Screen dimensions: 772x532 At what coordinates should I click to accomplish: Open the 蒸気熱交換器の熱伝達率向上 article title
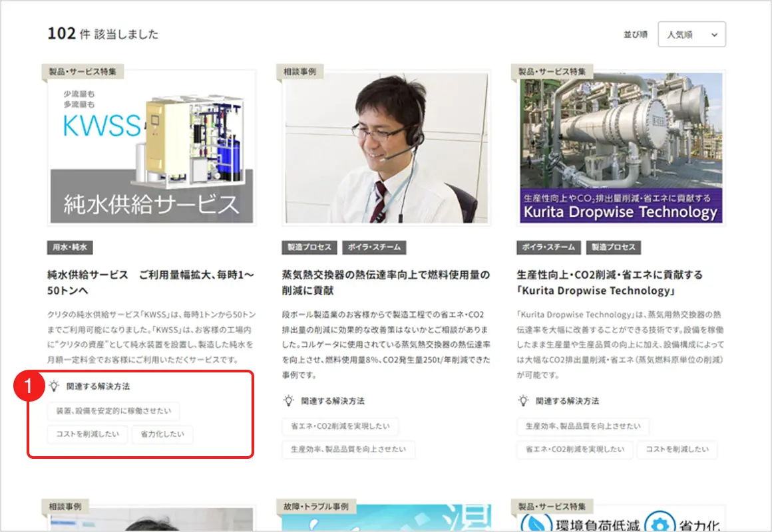tap(385, 282)
